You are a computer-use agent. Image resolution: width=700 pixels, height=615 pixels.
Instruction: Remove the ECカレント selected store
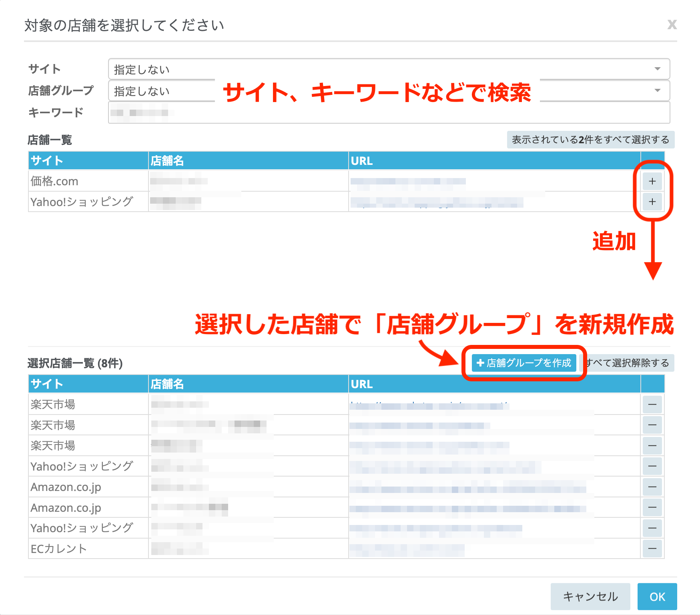point(652,549)
